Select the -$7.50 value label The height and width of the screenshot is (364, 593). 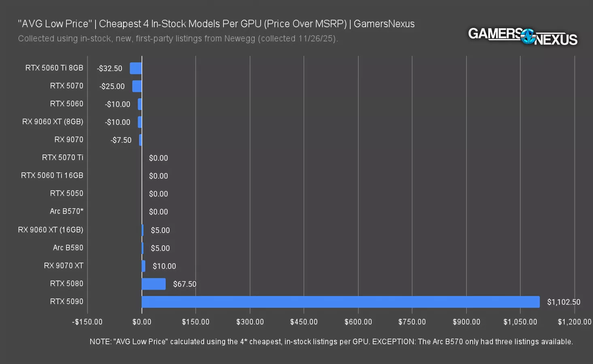[121, 140]
